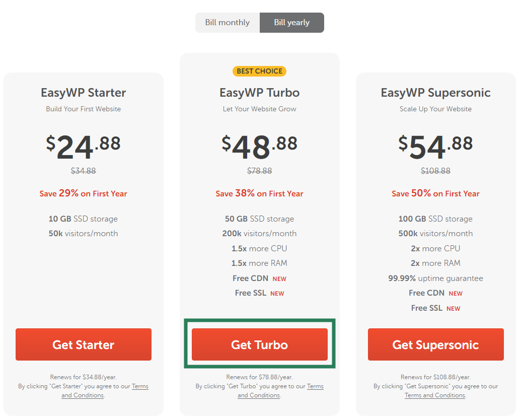Select the Bill yearly option

point(292,23)
